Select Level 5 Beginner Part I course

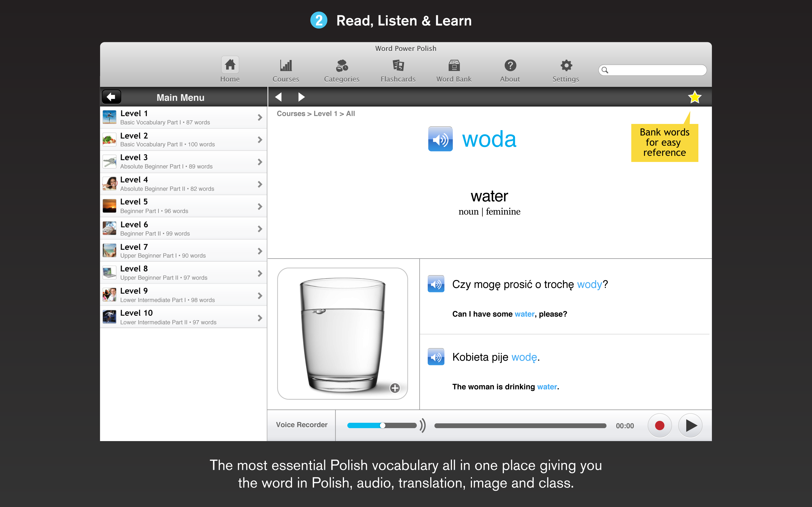(182, 206)
